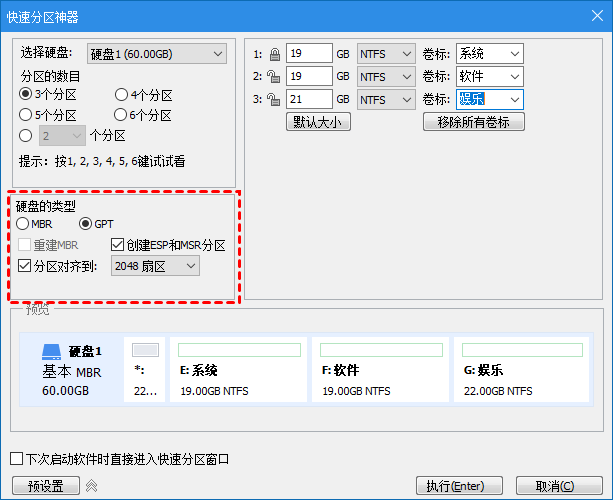Expand the 系统 volume label dropdown

click(x=515, y=54)
